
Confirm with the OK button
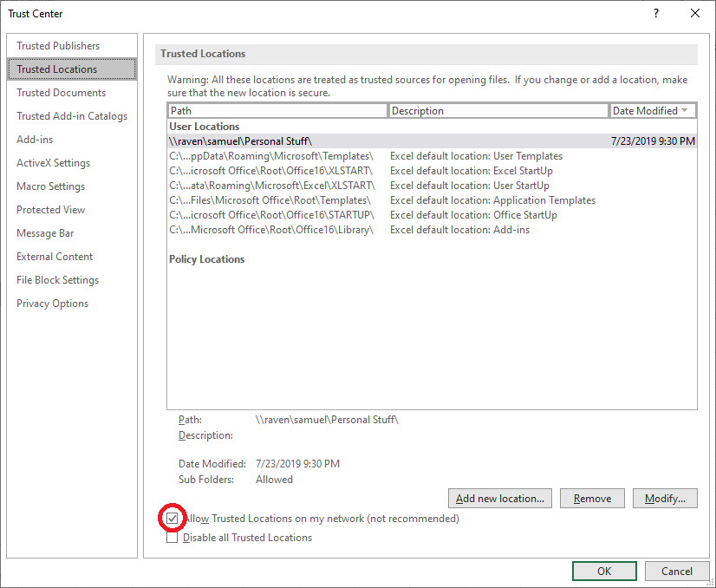tap(604, 572)
